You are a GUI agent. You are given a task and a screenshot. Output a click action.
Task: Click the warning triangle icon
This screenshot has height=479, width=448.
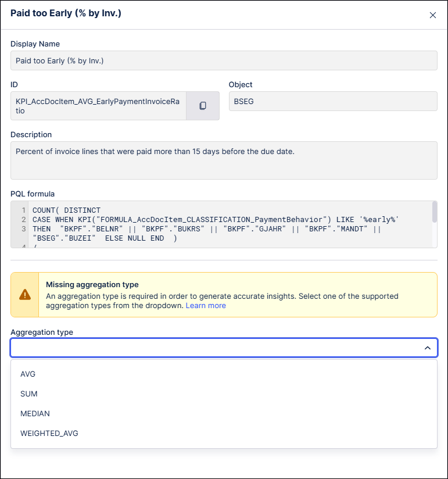tap(25, 295)
